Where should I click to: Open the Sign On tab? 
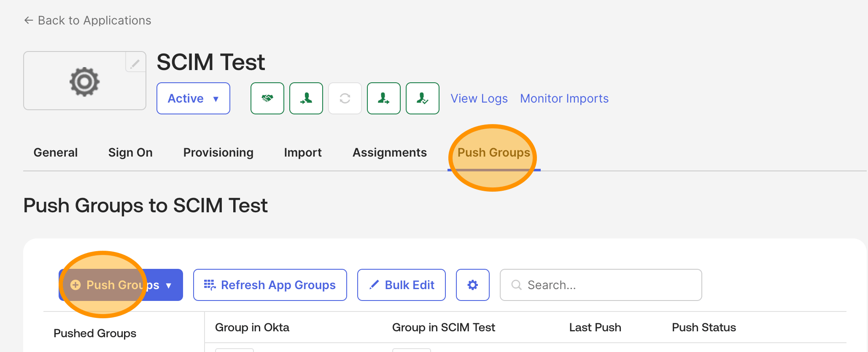coord(130,152)
